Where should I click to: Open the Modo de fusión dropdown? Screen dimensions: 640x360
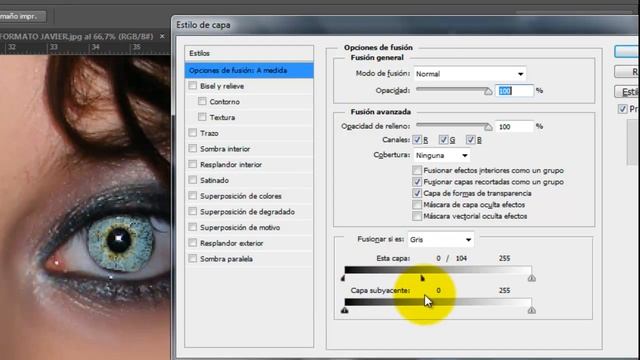coord(469,74)
